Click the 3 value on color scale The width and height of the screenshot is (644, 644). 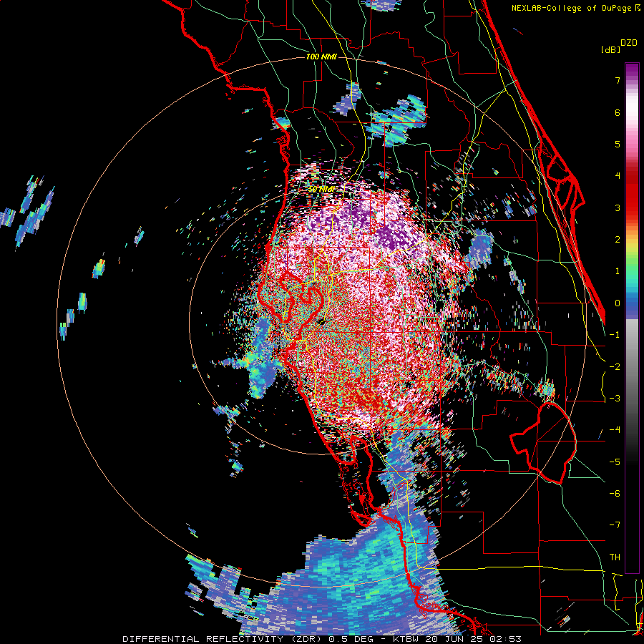[x=618, y=208]
